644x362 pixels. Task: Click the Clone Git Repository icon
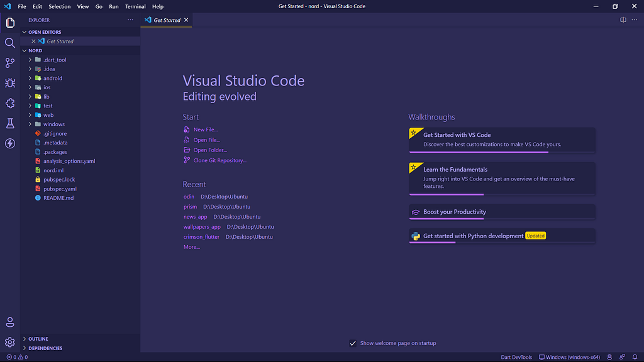pyautogui.click(x=186, y=160)
